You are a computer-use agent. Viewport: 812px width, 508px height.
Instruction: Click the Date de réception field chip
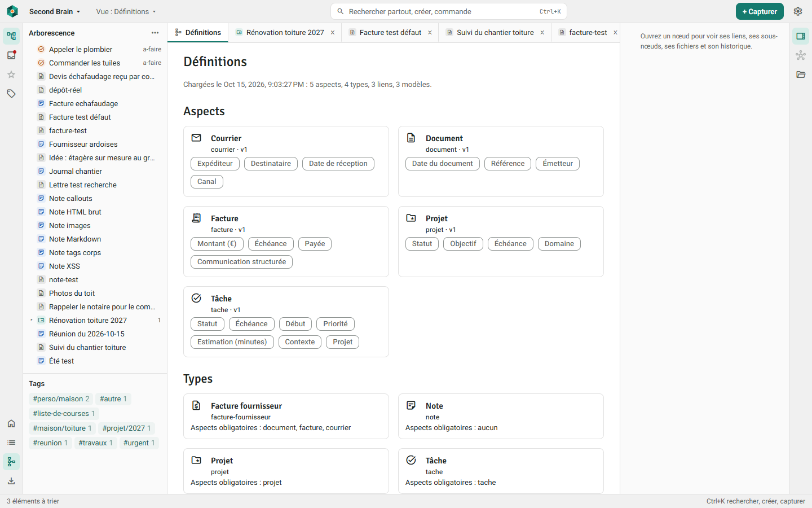[x=338, y=164]
